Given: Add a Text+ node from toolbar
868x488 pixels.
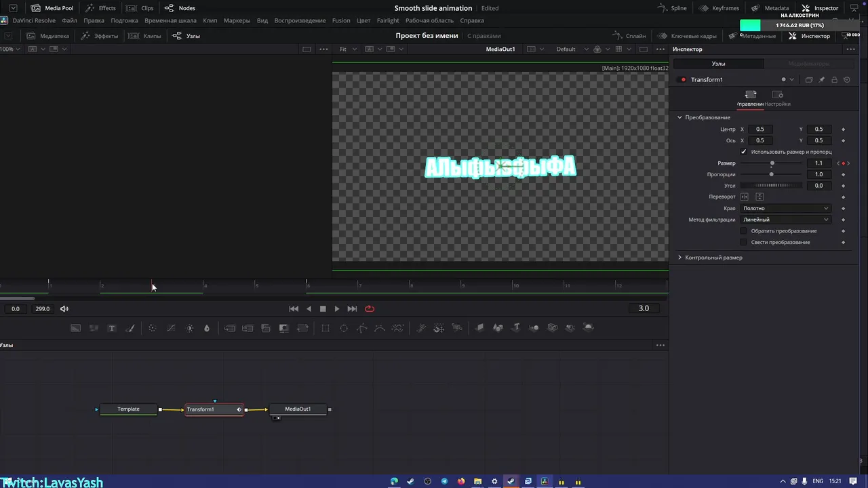Looking at the screenshot, I should [x=112, y=328].
